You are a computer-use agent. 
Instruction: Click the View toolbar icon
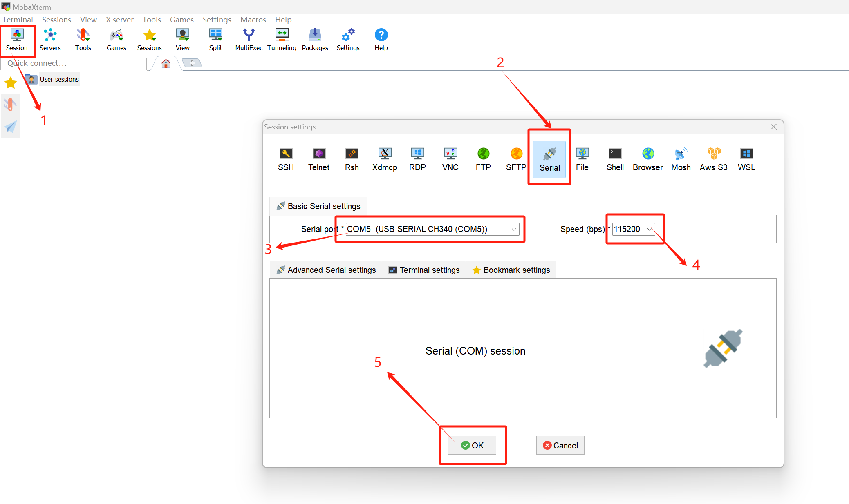pyautogui.click(x=182, y=40)
